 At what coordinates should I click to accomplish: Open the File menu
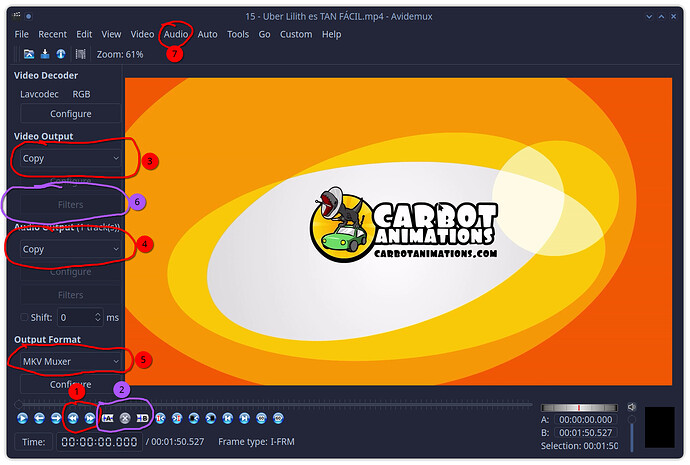tap(22, 34)
